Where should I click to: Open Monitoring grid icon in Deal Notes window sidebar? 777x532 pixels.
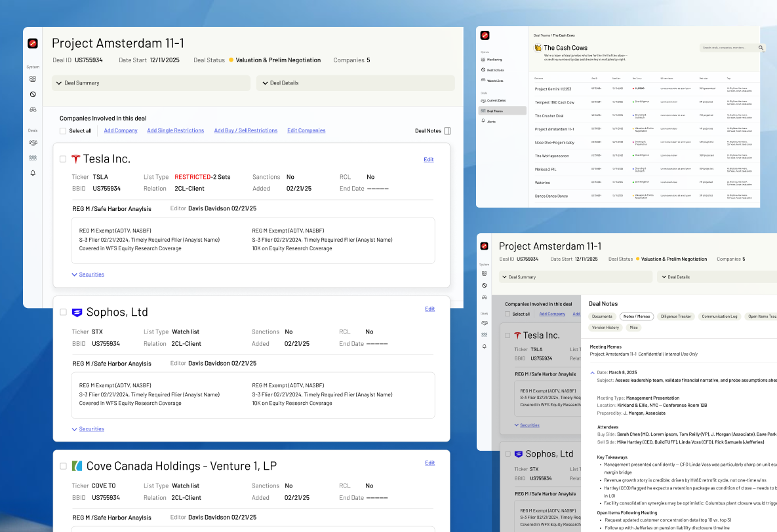(484, 273)
